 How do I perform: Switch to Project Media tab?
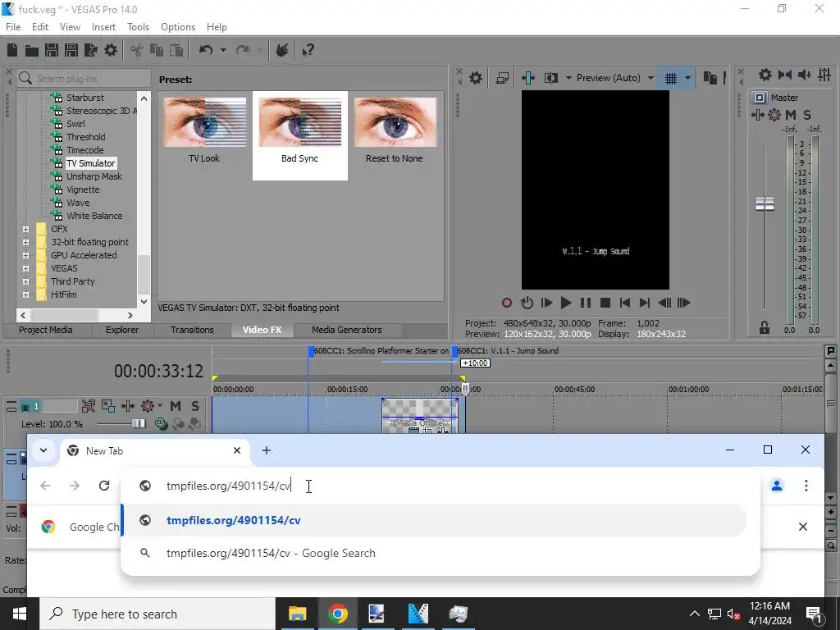46,330
